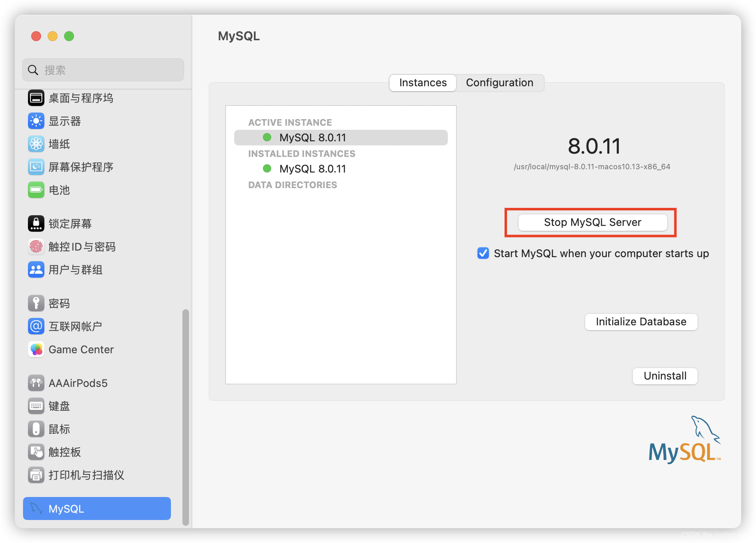Click the MySQL dolphin logo

click(685, 439)
